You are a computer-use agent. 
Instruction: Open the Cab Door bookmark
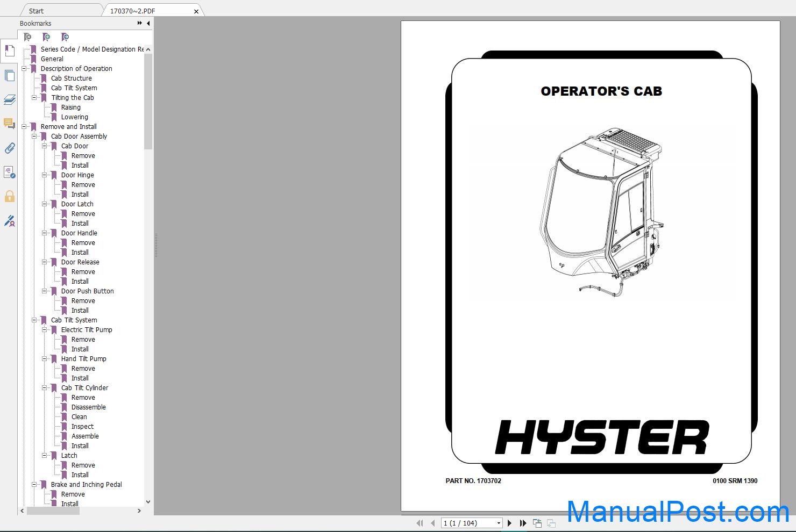(x=75, y=146)
